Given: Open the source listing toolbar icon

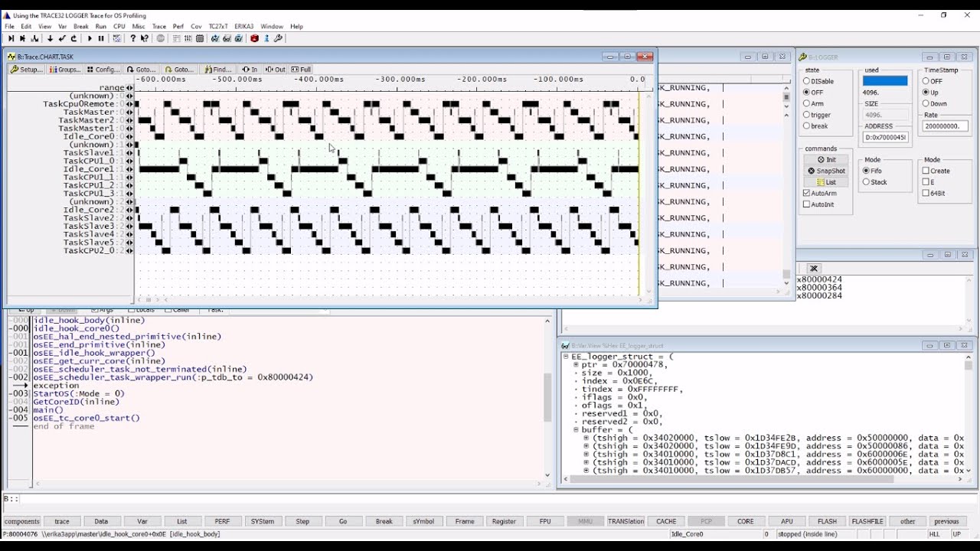Looking at the screenshot, I should pyautogui.click(x=177, y=38).
